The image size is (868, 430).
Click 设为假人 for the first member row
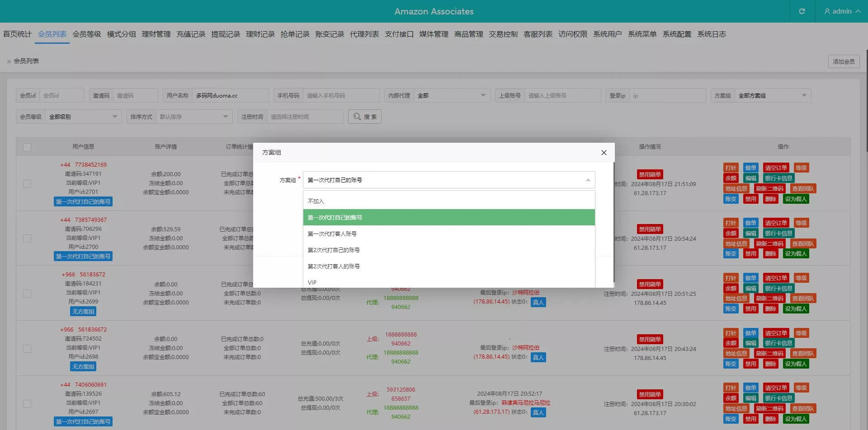[796, 199]
